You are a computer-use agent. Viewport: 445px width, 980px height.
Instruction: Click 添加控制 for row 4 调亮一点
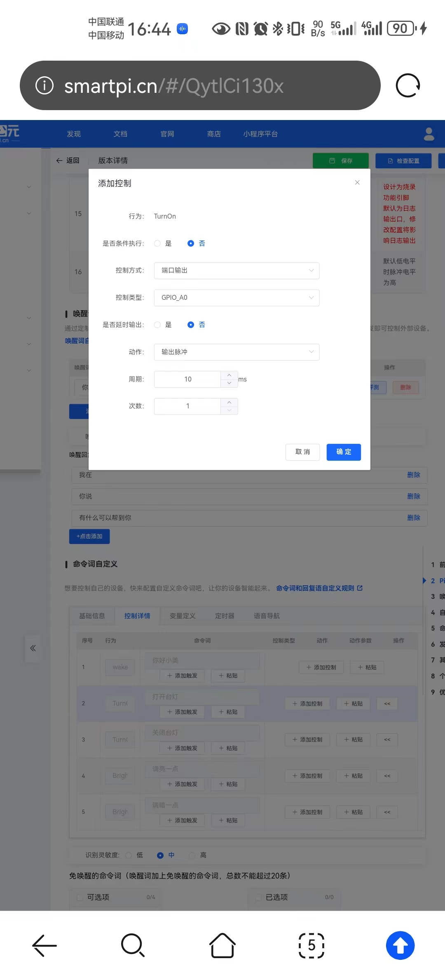(307, 776)
